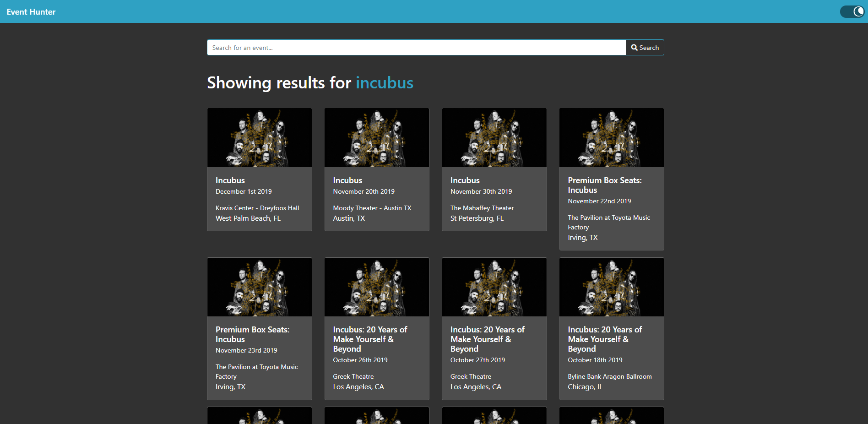Click 'St Petersburg, FL' location text
Screen dimensions: 868x424
tap(477, 218)
